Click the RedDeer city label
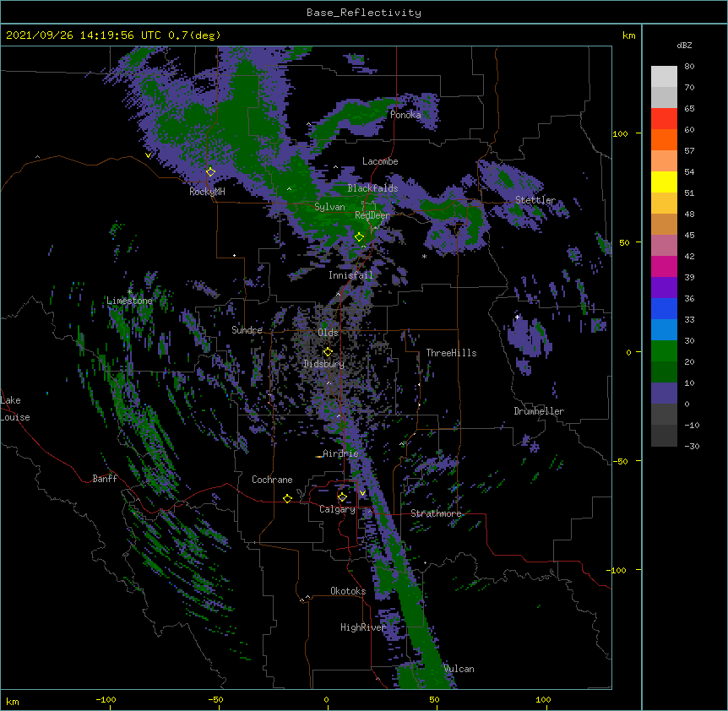728x711 pixels. pyautogui.click(x=372, y=215)
